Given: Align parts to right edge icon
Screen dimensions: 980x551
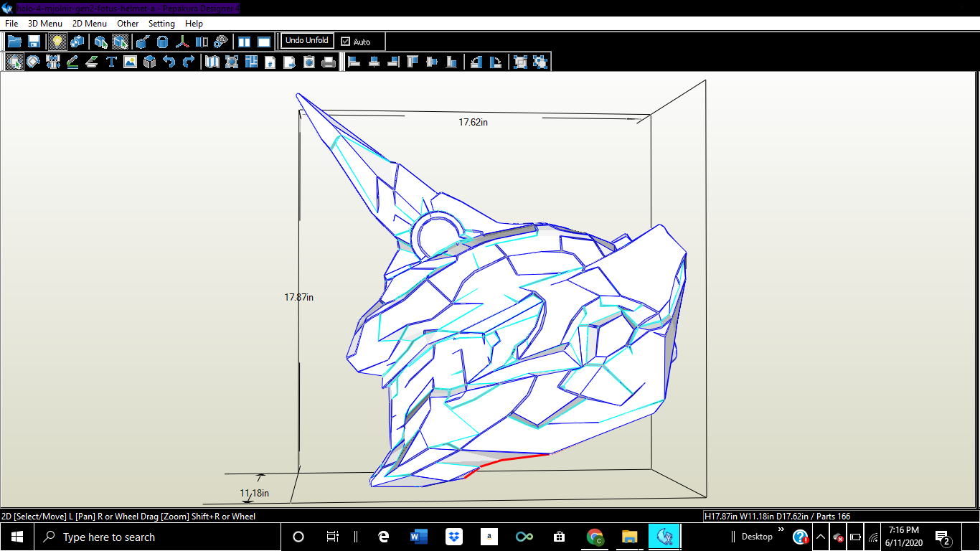Looking at the screenshot, I should pyautogui.click(x=392, y=62).
